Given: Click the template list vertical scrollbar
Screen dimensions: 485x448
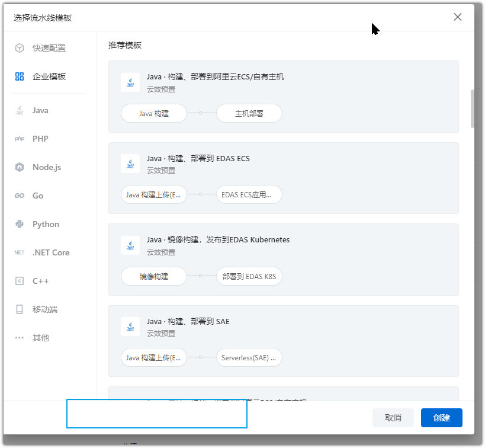Looking at the screenshot, I should [473, 108].
